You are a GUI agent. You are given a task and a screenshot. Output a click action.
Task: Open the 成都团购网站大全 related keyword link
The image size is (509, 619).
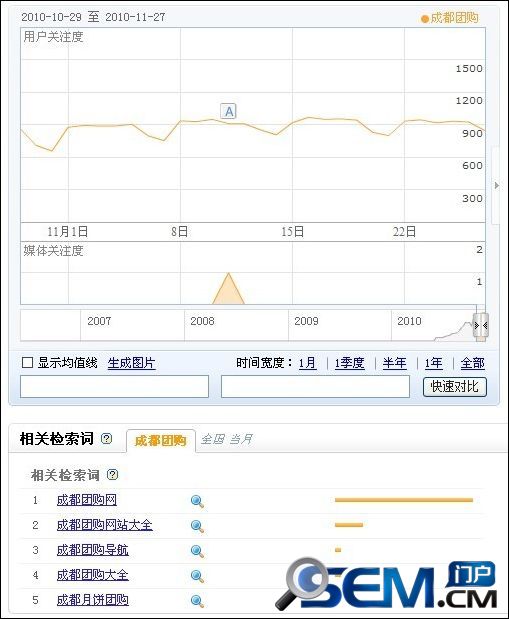pyautogui.click(x=105, y=525)
